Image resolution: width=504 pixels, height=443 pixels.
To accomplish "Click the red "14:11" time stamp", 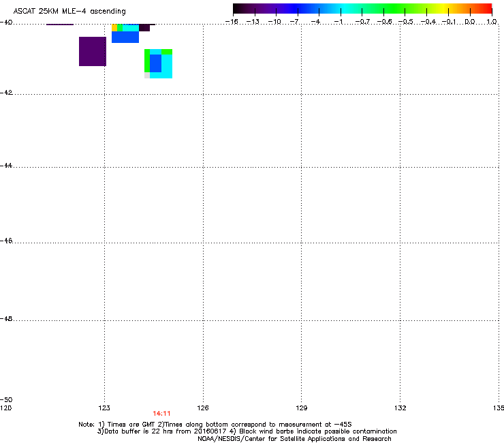I will click(x=161, y=414).
